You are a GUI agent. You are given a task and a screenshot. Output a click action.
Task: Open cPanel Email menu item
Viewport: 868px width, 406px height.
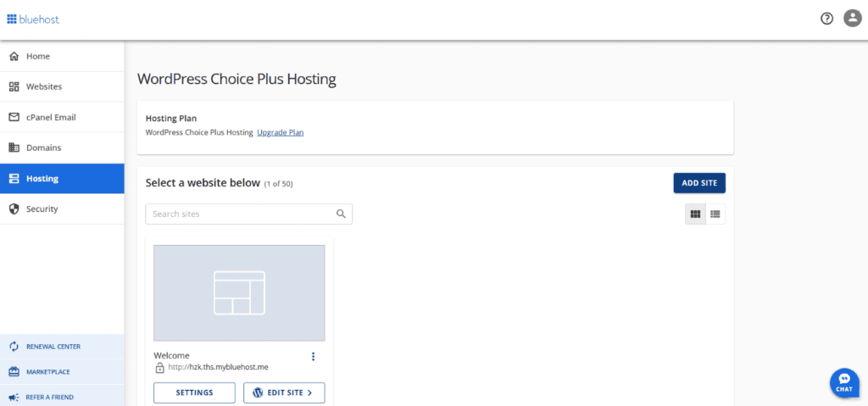(62, 118)
